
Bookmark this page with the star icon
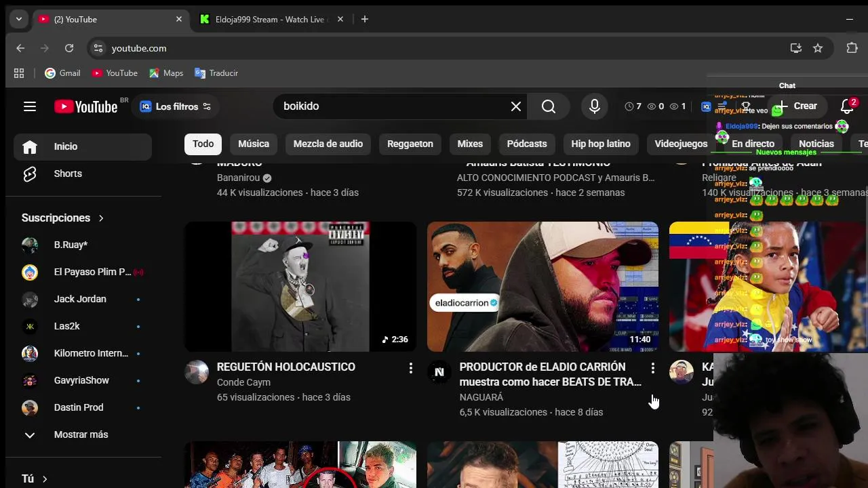[818, 48]
